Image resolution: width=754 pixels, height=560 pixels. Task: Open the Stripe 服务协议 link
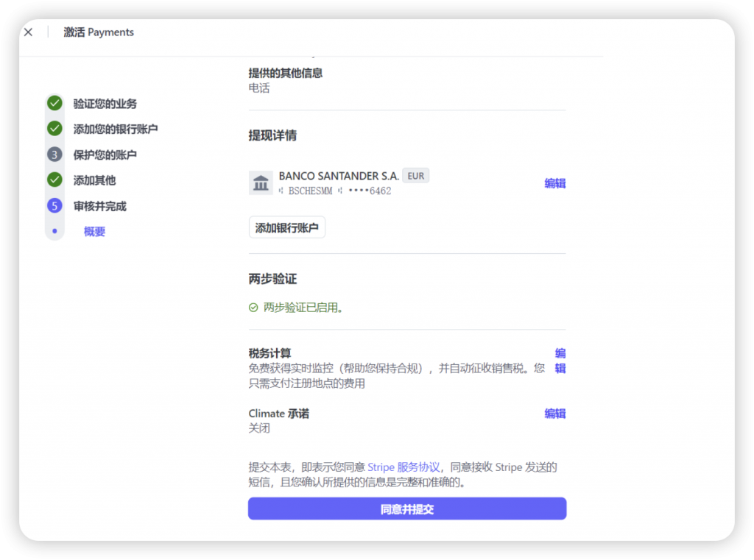coord(404,467)
